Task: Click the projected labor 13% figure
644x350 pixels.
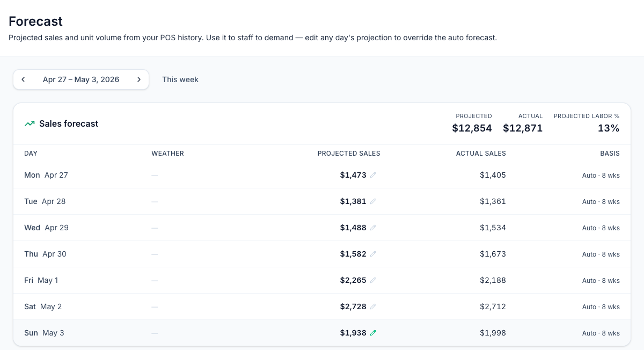Action: point(609,128)
